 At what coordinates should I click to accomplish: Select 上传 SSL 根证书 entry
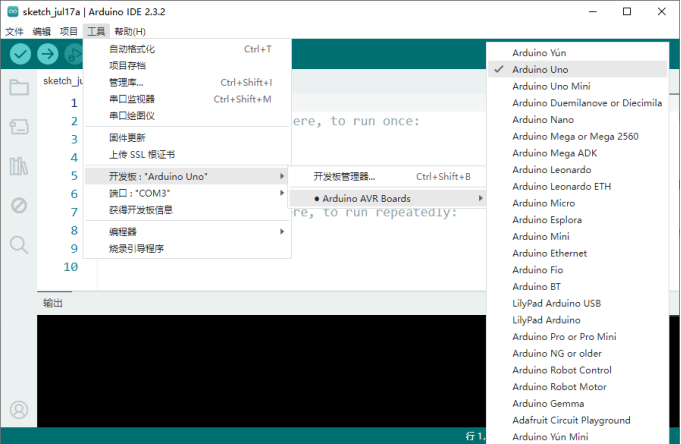click(x=187, y=155)
